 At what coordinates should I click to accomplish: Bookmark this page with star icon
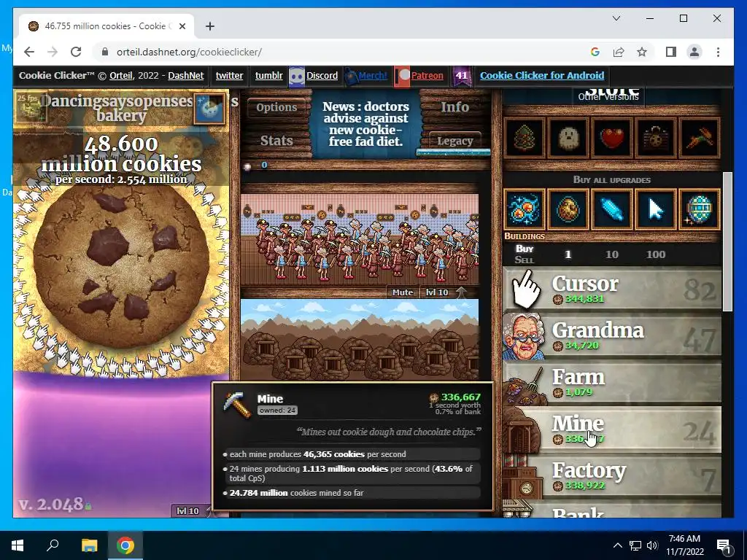[642, 52]
